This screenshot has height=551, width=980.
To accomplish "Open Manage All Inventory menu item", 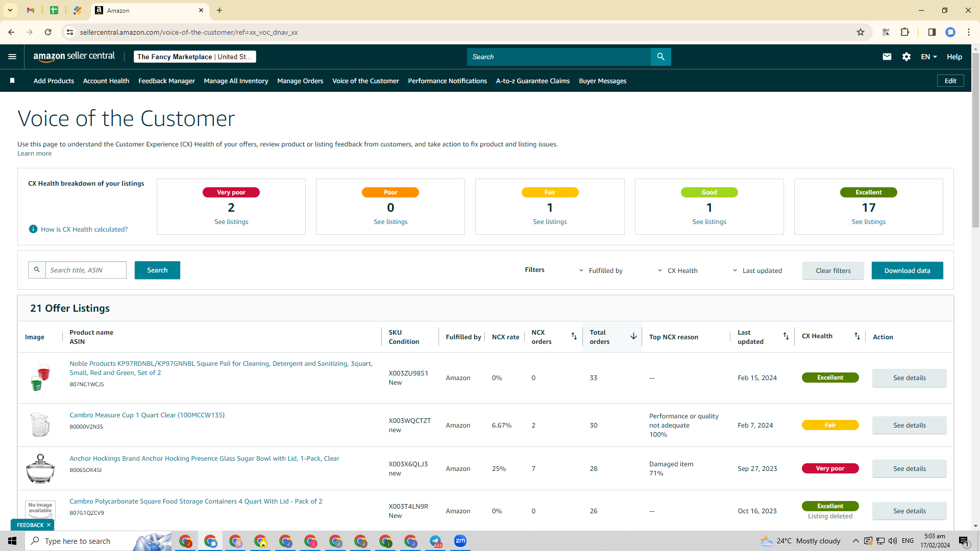I will (236, 81).
